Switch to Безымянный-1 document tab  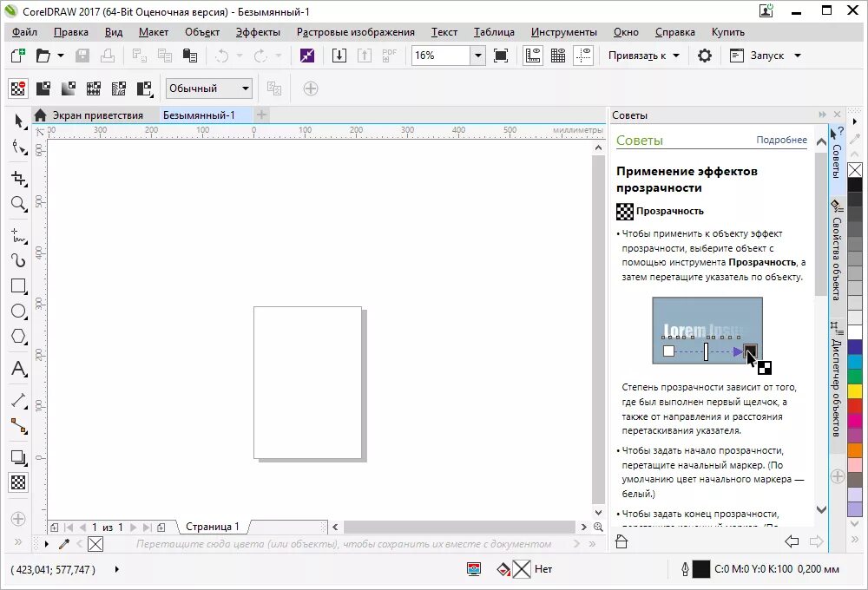pyautogui.click(x=199, y=115)
